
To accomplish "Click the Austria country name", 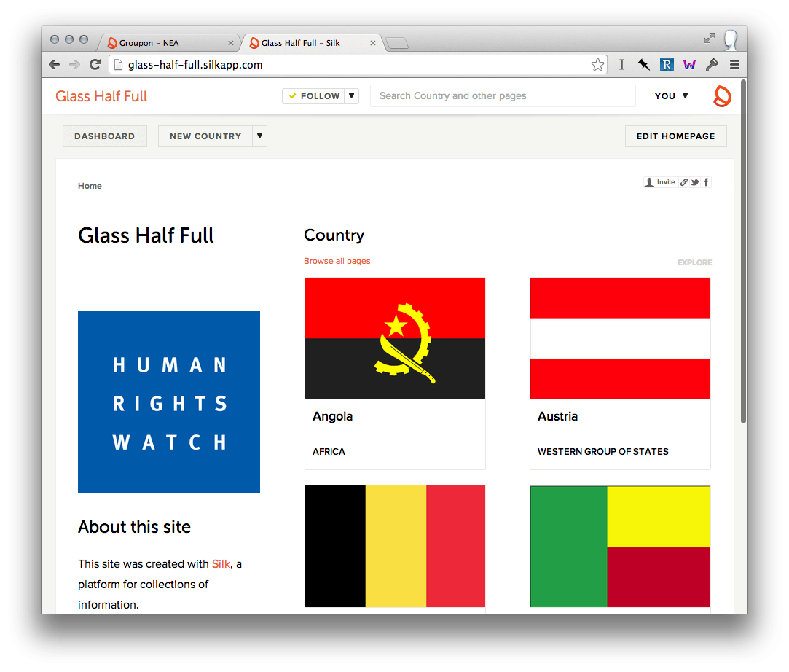I will (x=557, y=416).
